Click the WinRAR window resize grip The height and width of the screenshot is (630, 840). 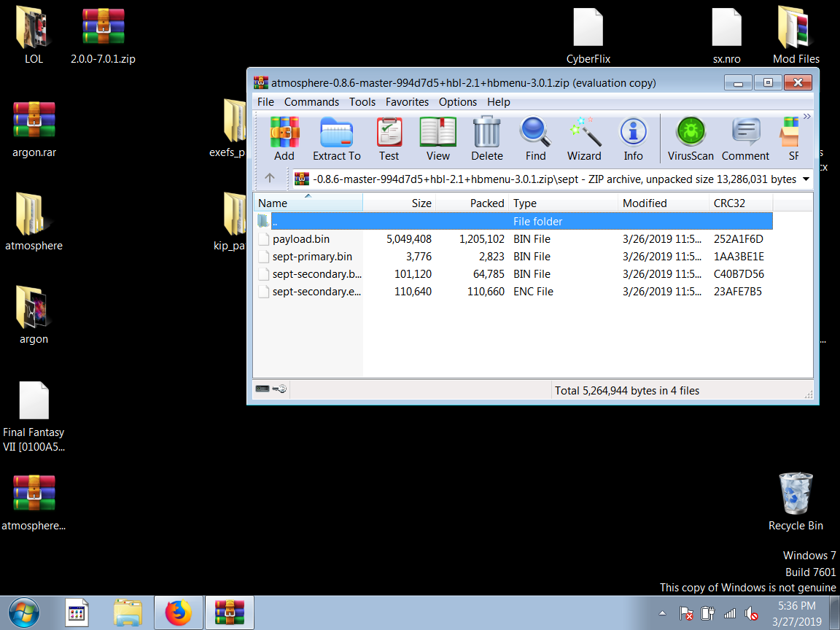click(809, 394)
